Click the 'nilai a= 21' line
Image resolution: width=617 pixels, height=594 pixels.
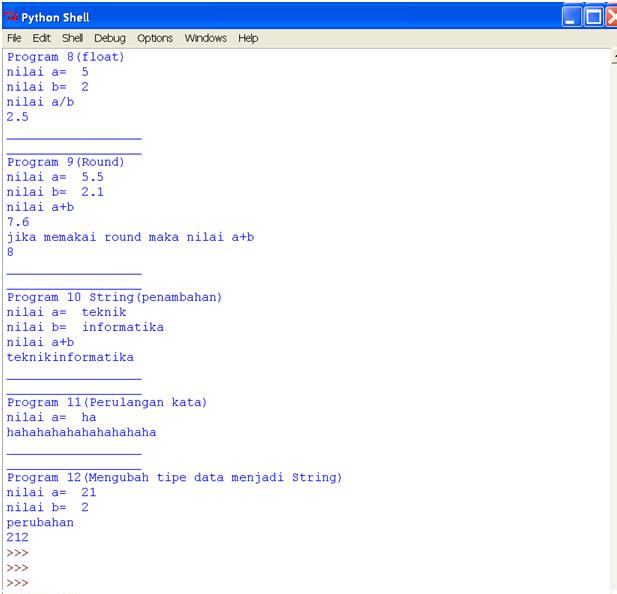pyautogui.click(x=52, y=493)
